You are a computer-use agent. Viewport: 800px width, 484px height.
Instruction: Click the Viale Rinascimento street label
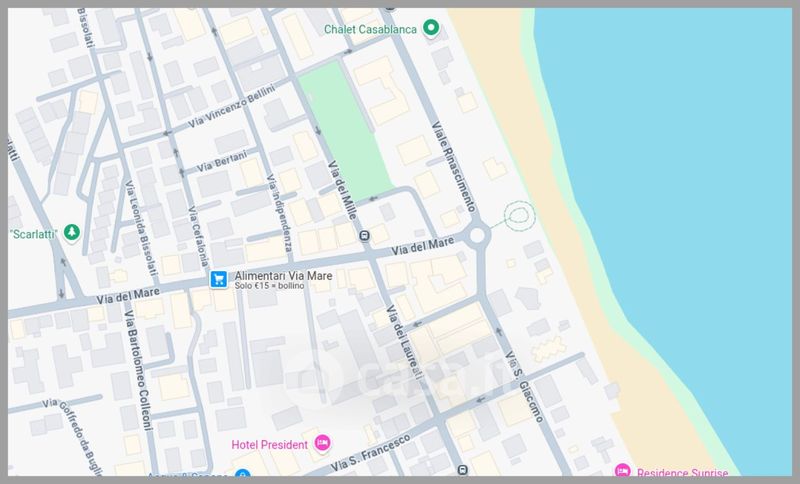451,165
